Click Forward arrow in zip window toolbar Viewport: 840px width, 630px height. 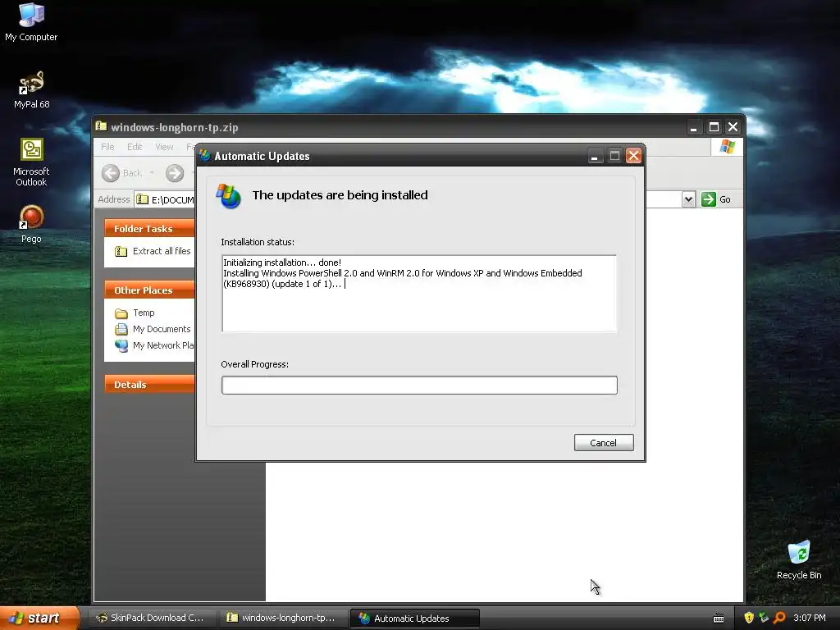pyautogui.click(x=175, y=173)
